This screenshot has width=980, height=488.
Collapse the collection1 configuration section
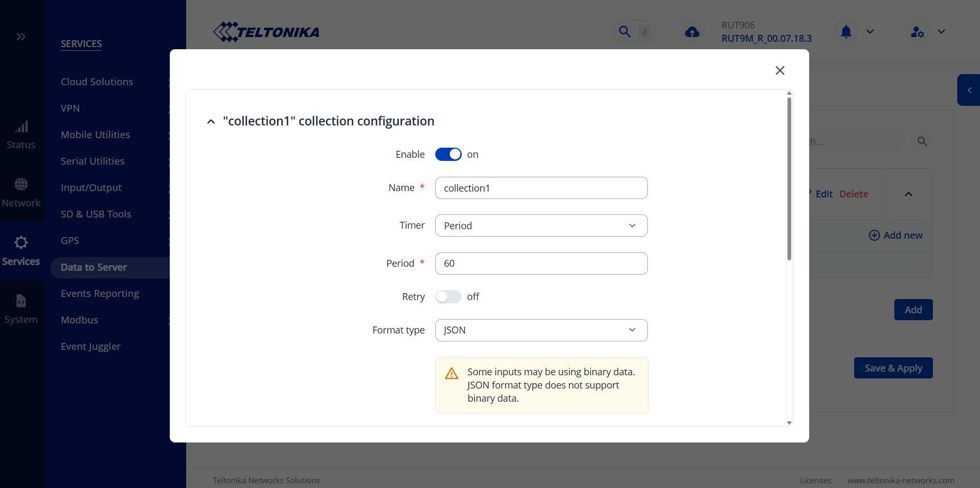211,122
